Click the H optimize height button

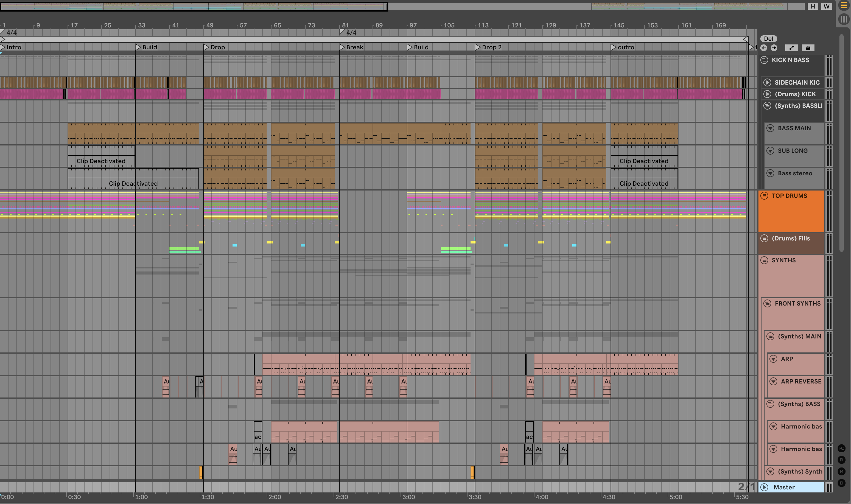tap(813, 6)
